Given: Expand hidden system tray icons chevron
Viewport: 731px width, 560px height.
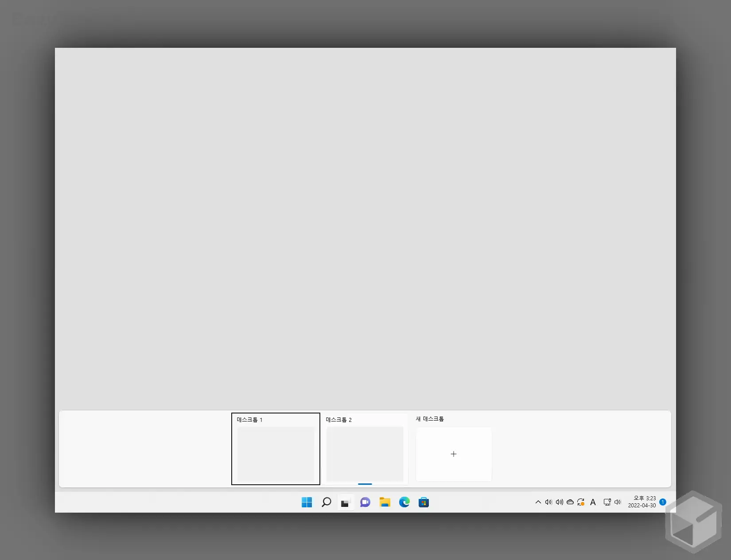Looking at the screenshot, I should click(538, 502).
